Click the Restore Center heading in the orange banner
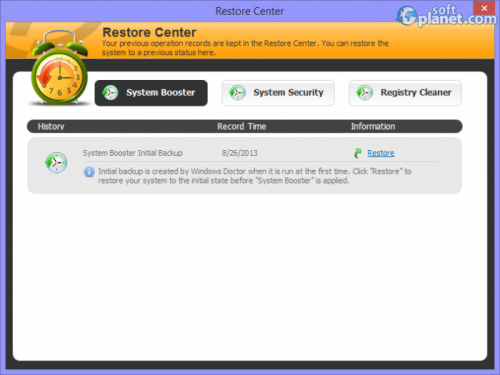The width and height of the screenshot is (500, 375). 149,32
